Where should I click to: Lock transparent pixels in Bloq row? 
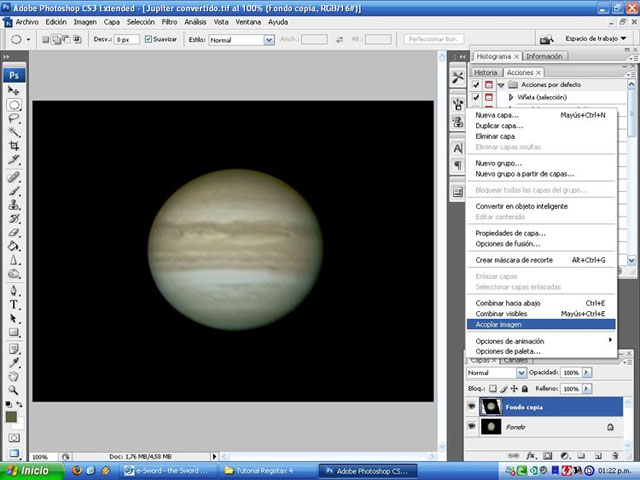point(493,389)
